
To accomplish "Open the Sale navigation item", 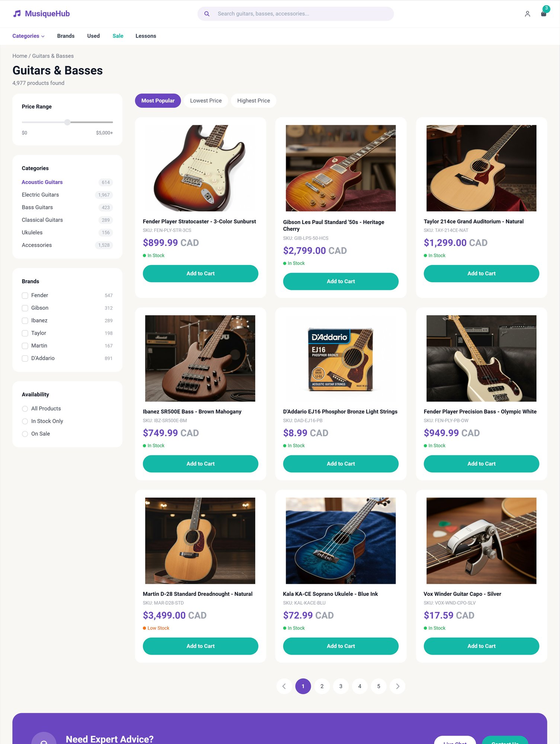I will [118, 36].
